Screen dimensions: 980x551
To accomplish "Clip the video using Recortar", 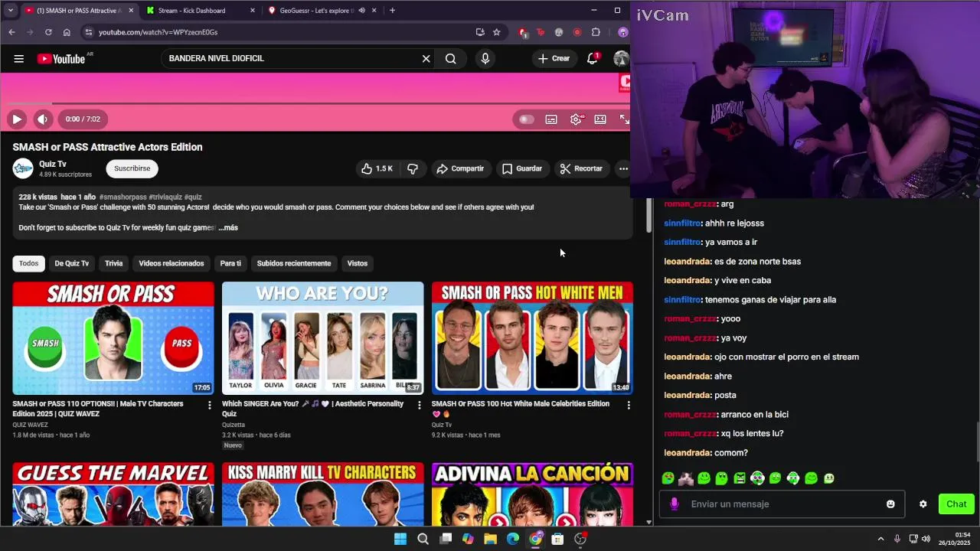I will [x=581, y=168].
